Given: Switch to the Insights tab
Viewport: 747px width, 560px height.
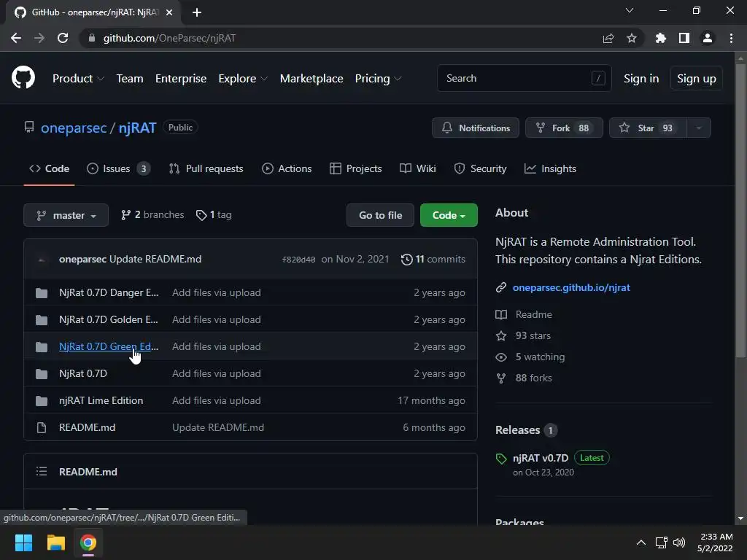Looking at the screenshot, I should point(550,168).
